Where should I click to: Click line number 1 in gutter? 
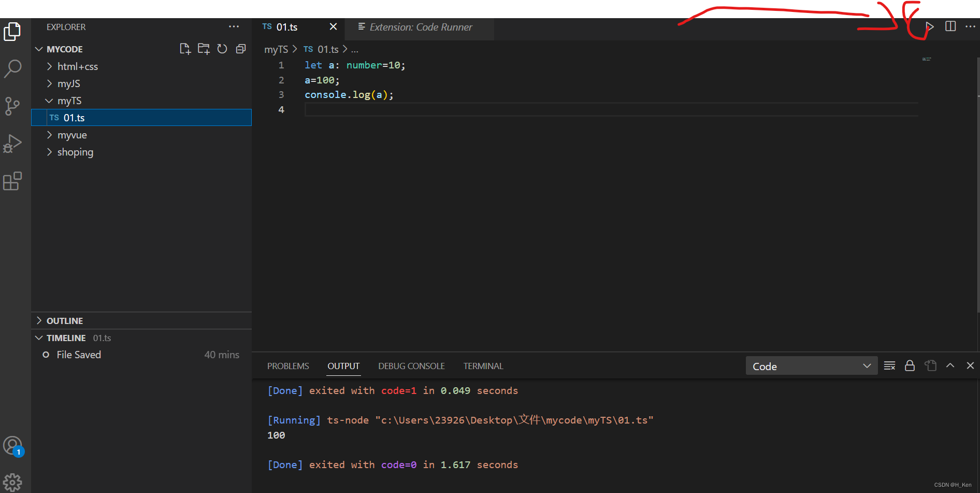point(281,65)
